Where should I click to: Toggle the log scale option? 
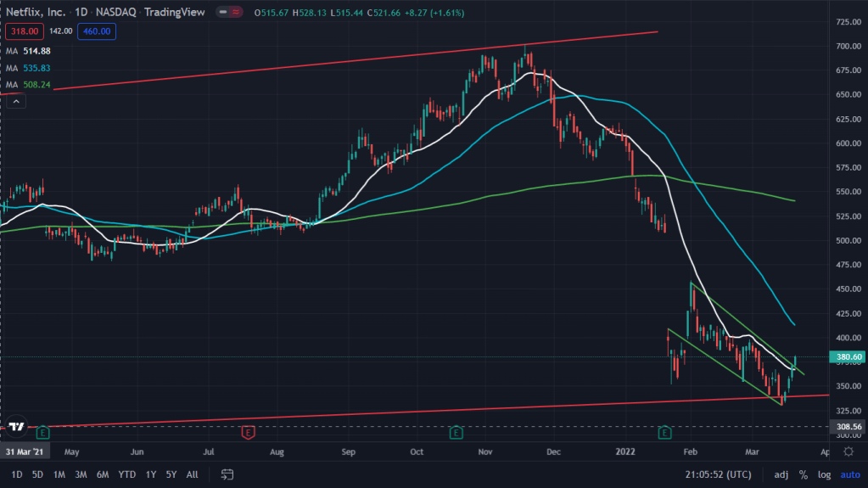click(x=824, y=474)
